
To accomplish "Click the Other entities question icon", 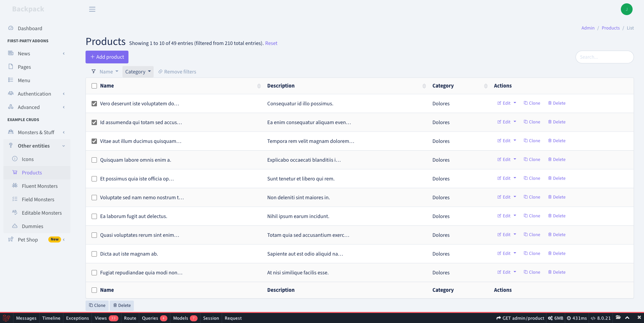I will 11,145.
